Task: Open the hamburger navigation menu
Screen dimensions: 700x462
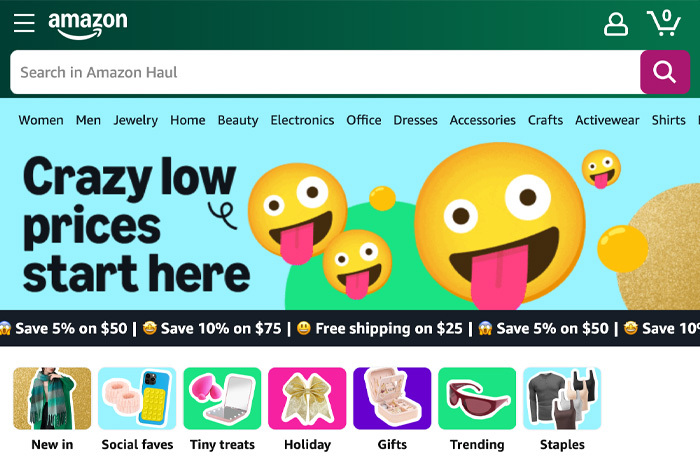Action: pyautogui.click(x=24, y=24)
